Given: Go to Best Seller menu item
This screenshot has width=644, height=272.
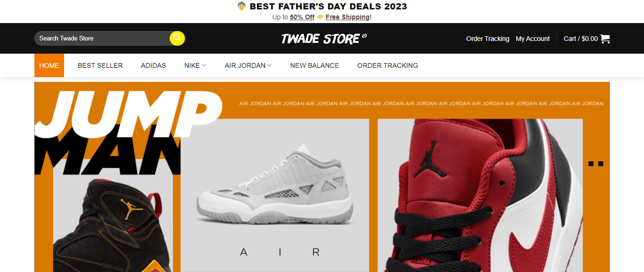Looking at the screenshot, I should (x=100, y=65).
